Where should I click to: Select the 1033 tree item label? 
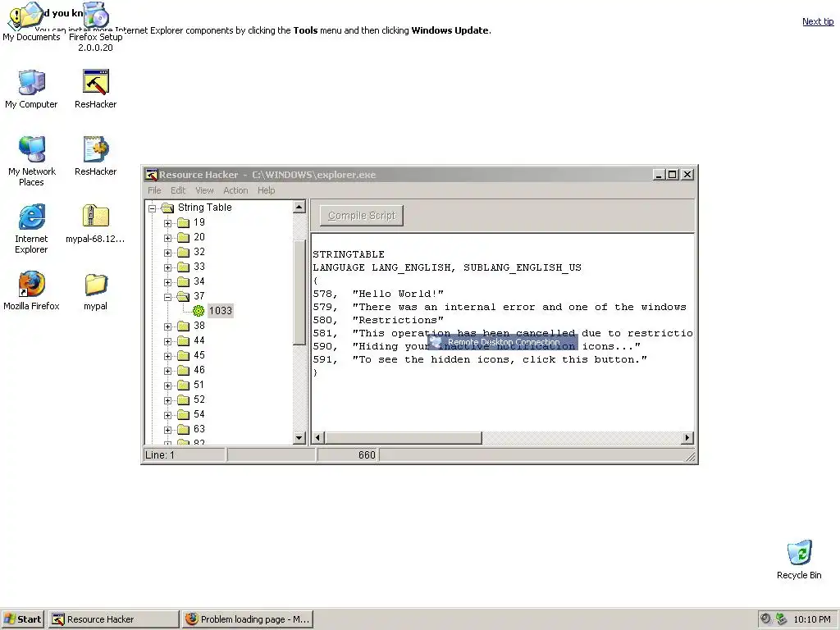(x=220, y=311)
